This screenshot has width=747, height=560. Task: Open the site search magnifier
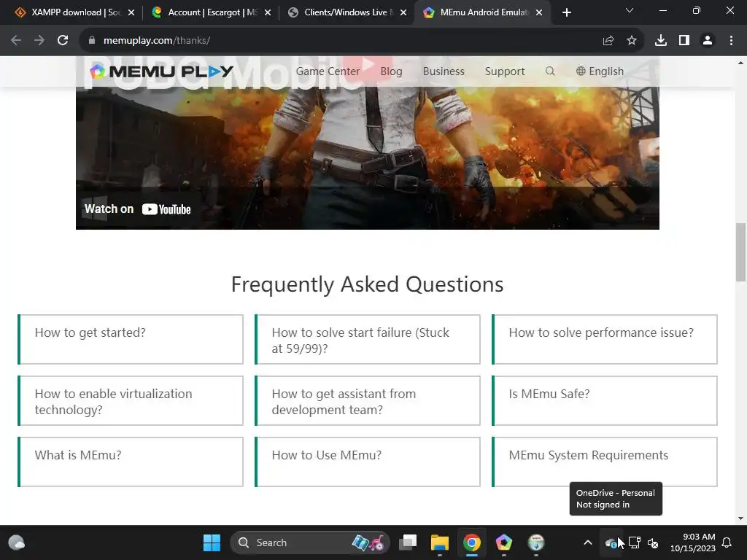pos(550,71)
